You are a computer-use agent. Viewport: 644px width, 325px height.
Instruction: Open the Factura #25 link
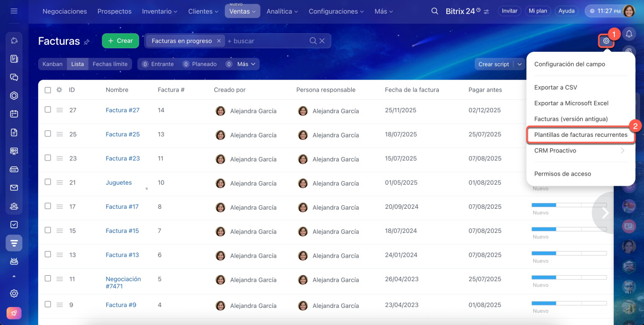123,134
